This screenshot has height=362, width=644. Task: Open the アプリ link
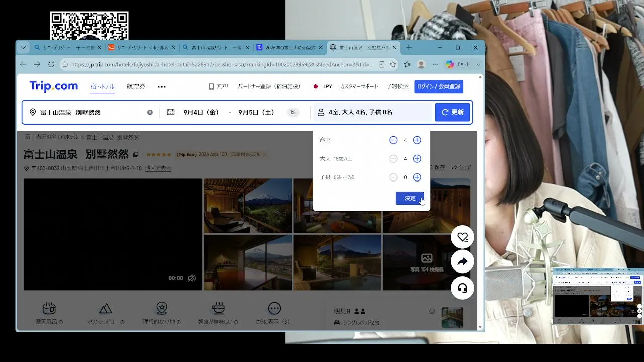click(x=219, y=86)
